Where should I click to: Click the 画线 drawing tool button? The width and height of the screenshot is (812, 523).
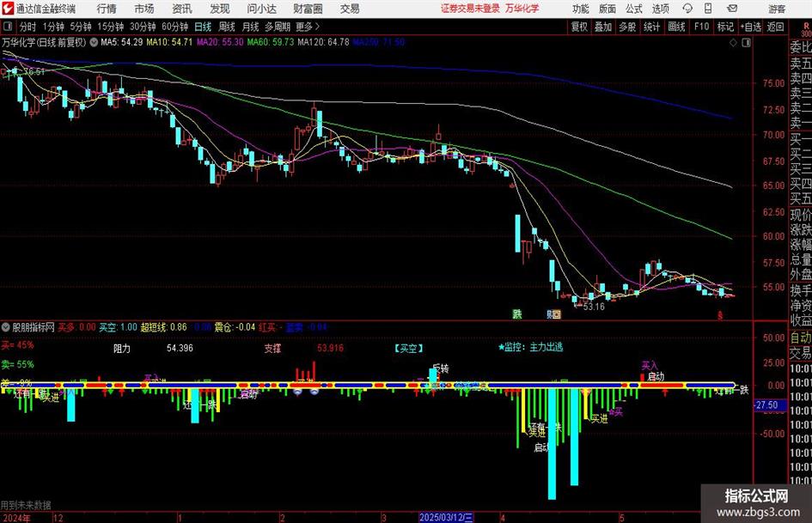[x=676, y=27]
